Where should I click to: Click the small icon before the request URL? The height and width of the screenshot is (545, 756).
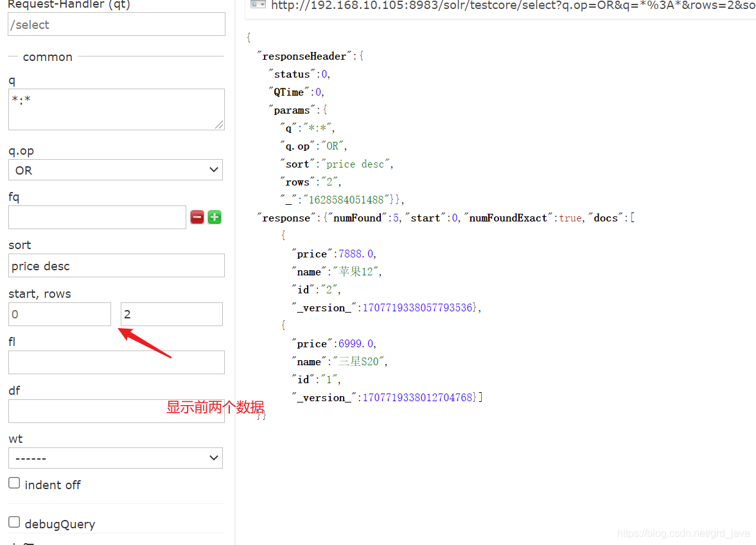258,5
